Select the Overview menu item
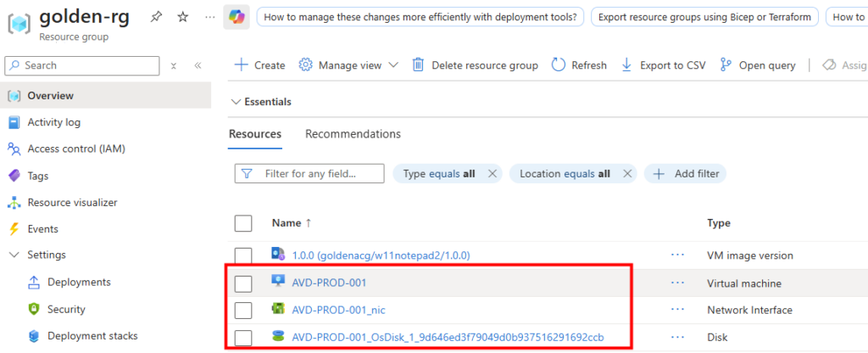The height and width of the screenshot is (353, 868). [50, 96]
